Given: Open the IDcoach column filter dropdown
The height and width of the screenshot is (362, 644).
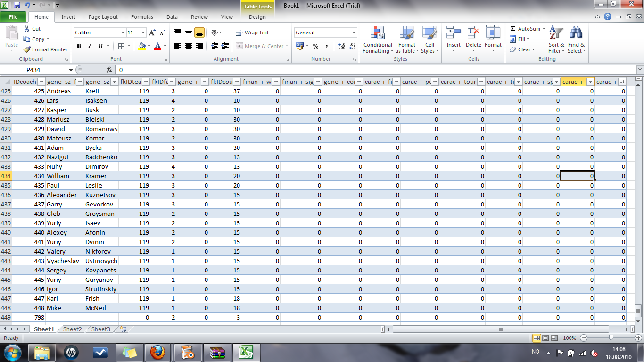Looking at the screenshot, I should pos(41,82).
